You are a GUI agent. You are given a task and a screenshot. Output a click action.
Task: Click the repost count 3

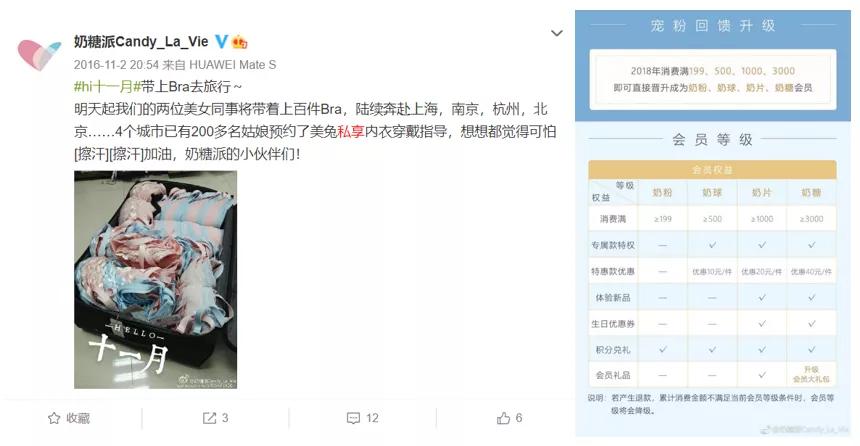pos(225,418)
